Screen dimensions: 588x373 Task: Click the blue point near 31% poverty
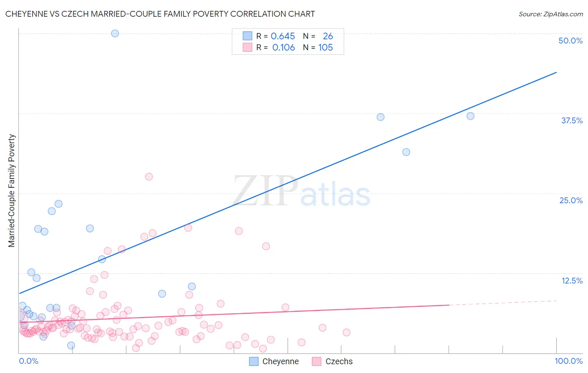(406, 152)
